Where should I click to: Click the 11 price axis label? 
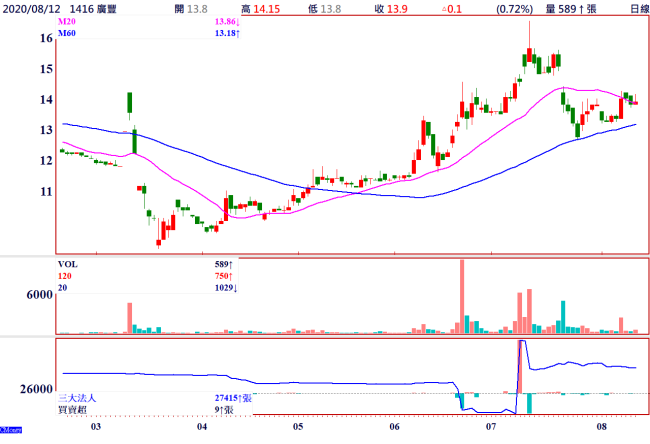click(x=46, y=192)
